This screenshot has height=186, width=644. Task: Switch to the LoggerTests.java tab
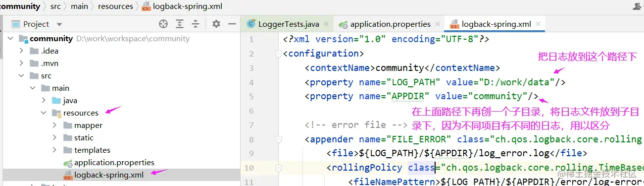pos(285,24)
